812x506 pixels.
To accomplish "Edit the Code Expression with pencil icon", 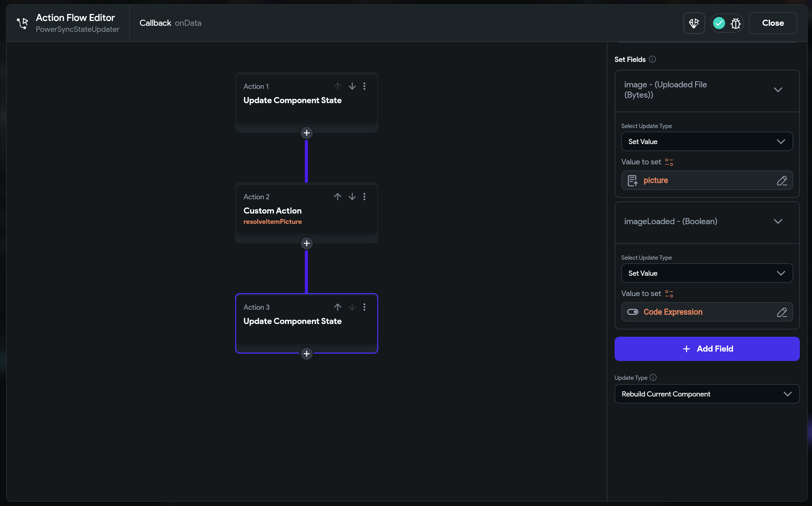I will (782, 312).
